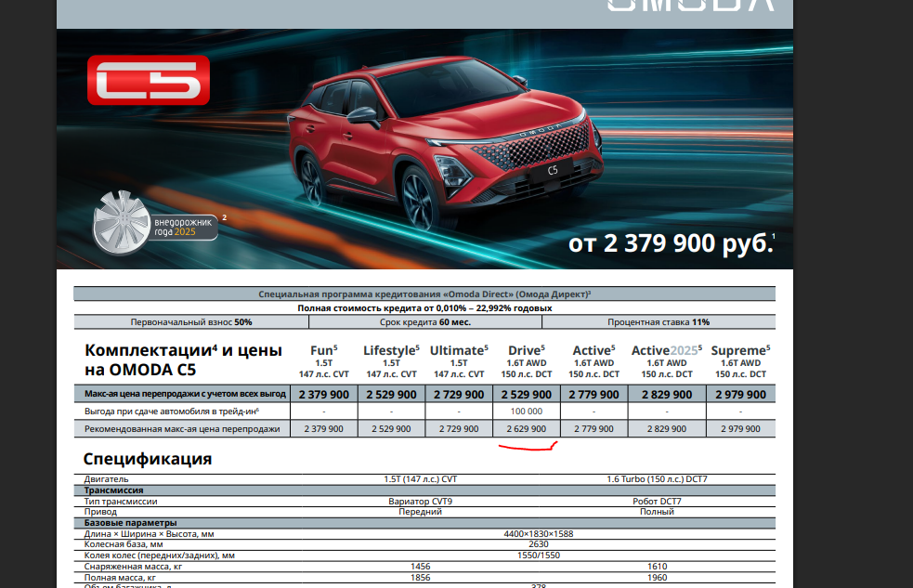Screen dimensions: 913x588
Task: Click 'Робот DCT7' transmission value
Action: pos(657,502)
